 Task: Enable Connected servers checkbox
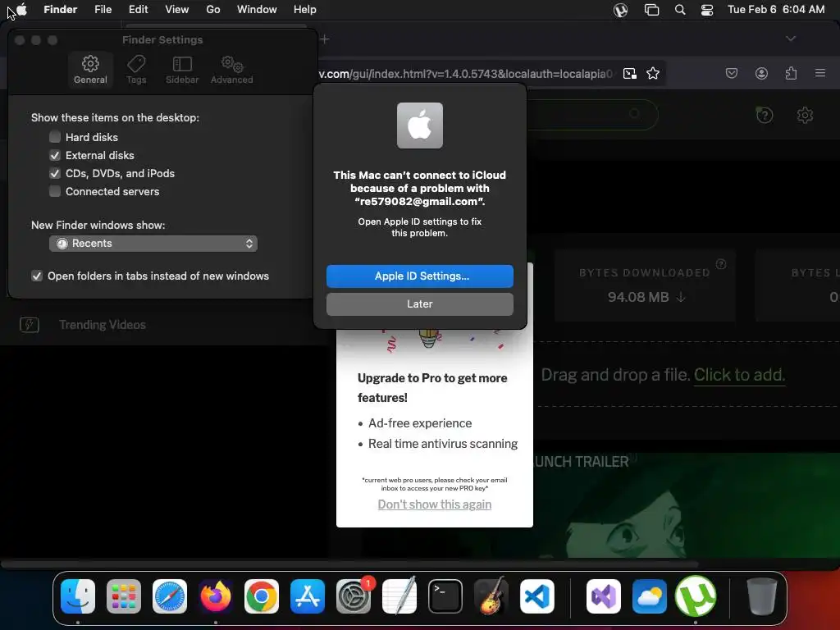click(55, 191)
